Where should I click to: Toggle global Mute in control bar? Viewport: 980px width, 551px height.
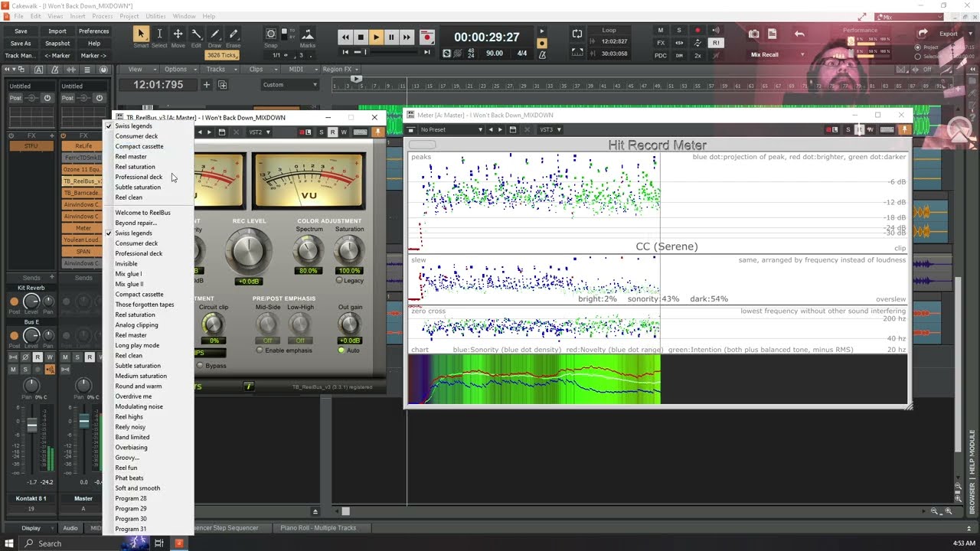[x=661, y=31]
